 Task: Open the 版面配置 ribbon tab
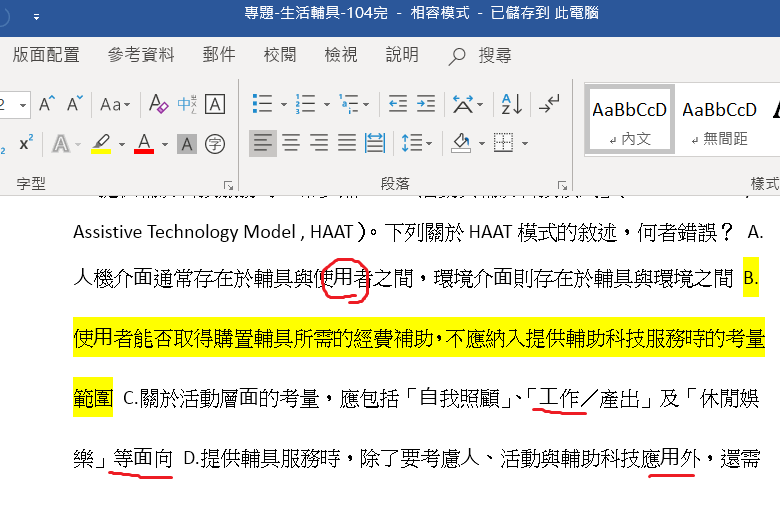[x=46, y=55]
